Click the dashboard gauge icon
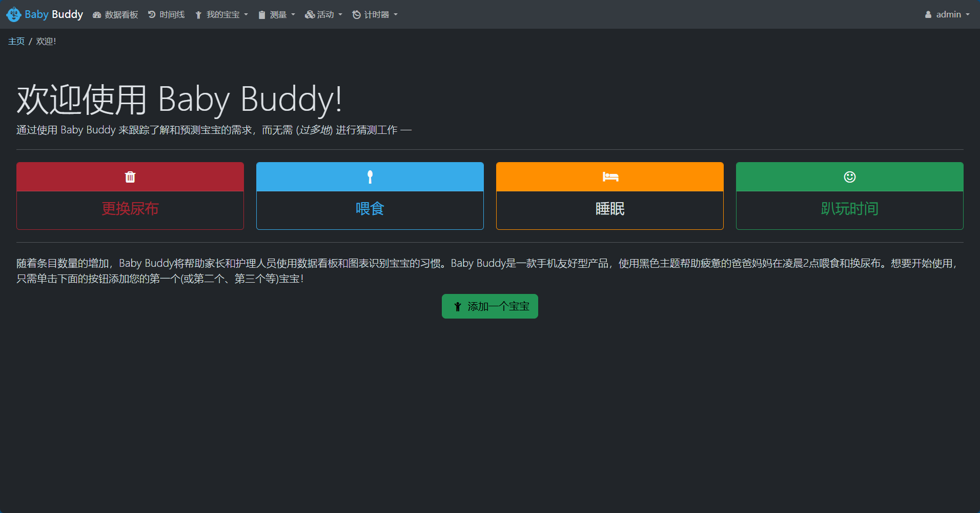This screenshot has width=980, height=513. click(97, 15)
